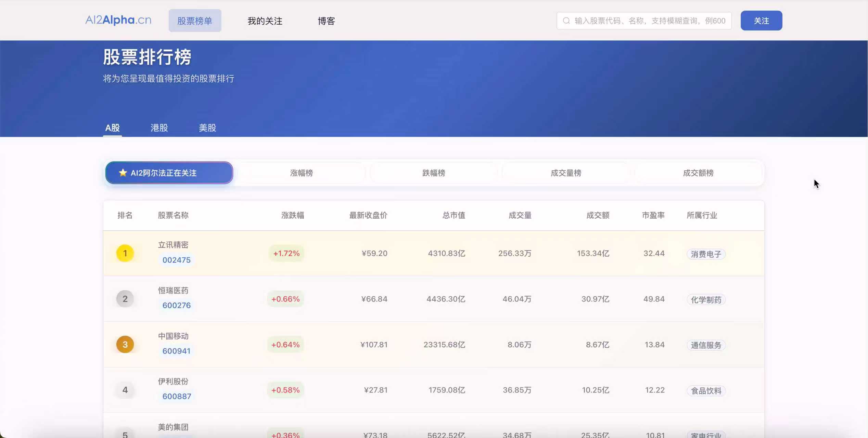868x438 pixels.
Task: Click the AI2Alpha.cn logo
Action: point(118,20)
